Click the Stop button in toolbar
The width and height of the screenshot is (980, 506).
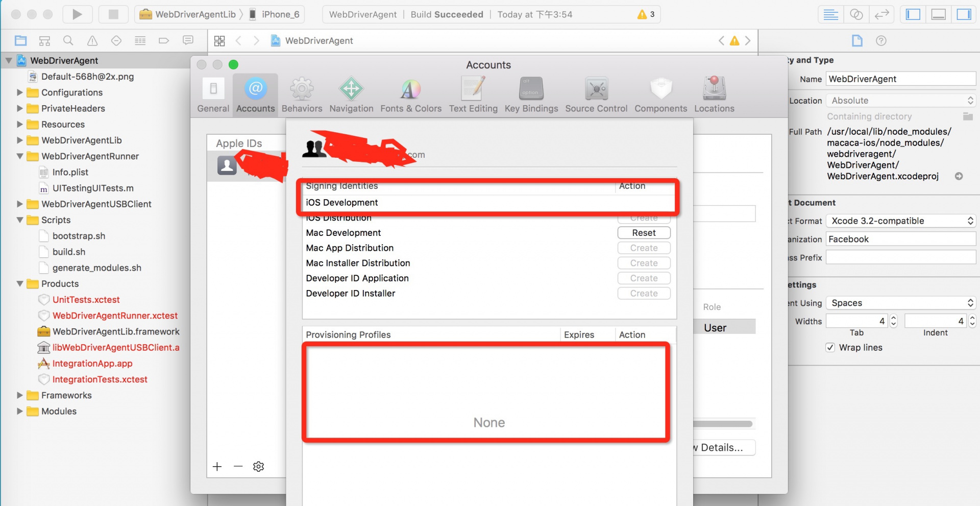pos(113,14)
